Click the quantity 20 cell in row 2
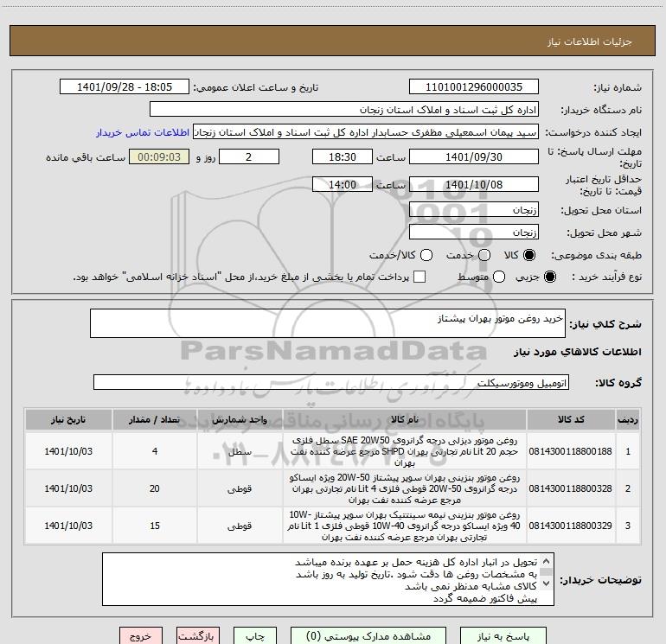666x644 pixels. pyautogui.click(x=155, y=488)
